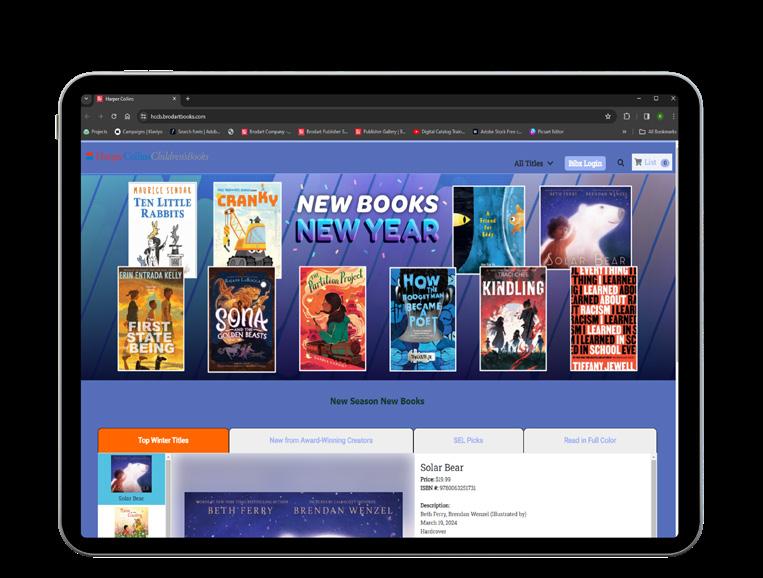This screenshot has height=578, width=763.
Task: Click the site search magnifier icon
Action: coord(620,163)
